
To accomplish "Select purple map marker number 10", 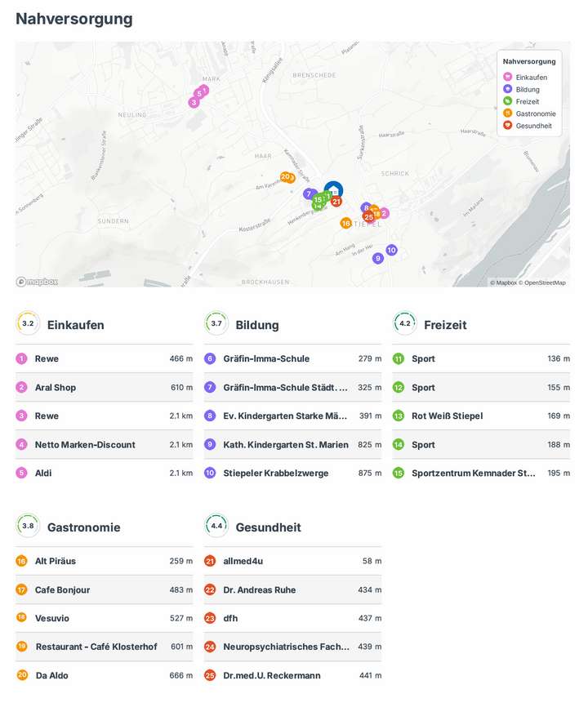I will pos(391,250).
